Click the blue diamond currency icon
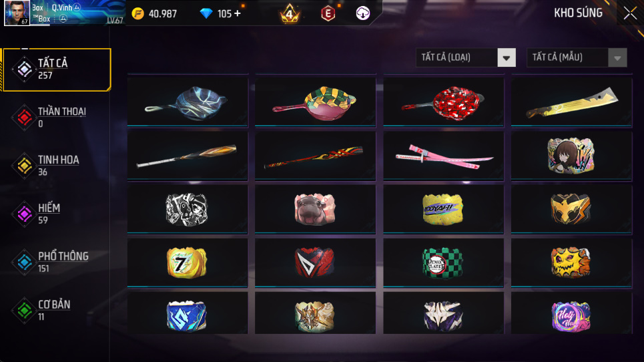This screenshot has height=362, width=644. (x=206, y=13)
